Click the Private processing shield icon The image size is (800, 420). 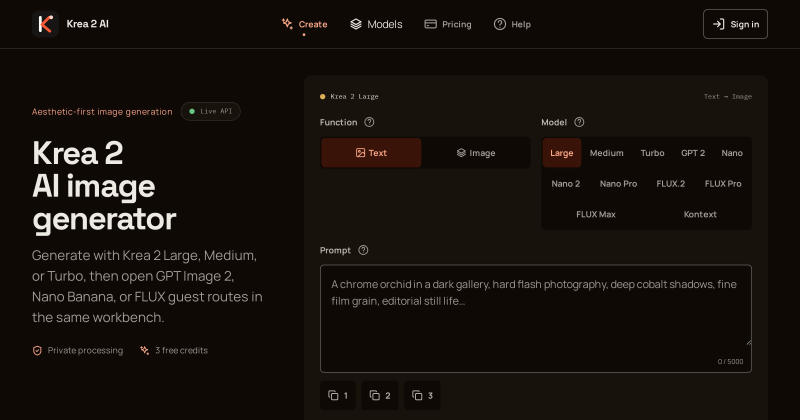tap(37, 351)
